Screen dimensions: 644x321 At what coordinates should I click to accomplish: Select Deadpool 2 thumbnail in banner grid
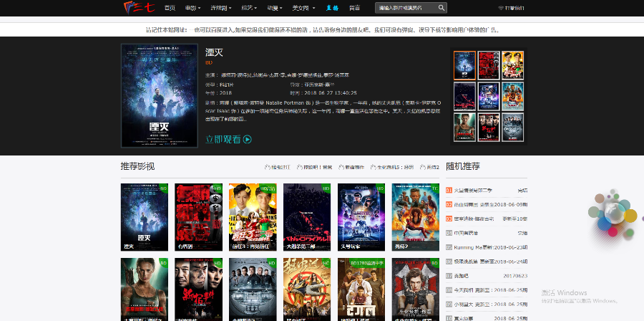tap(512, 96)
